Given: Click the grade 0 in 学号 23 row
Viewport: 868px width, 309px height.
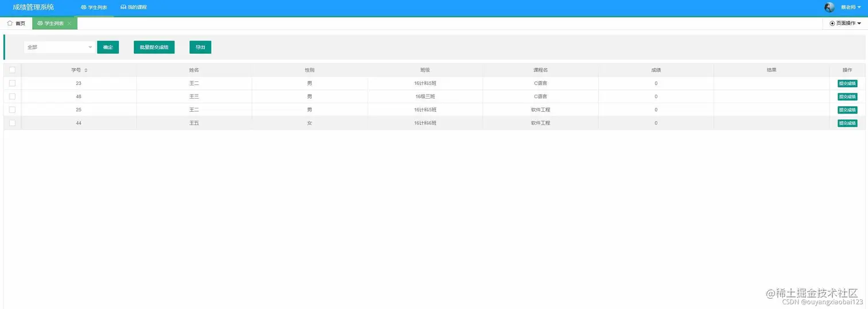Looking at the screenshot, I should [x=656, y=83].
